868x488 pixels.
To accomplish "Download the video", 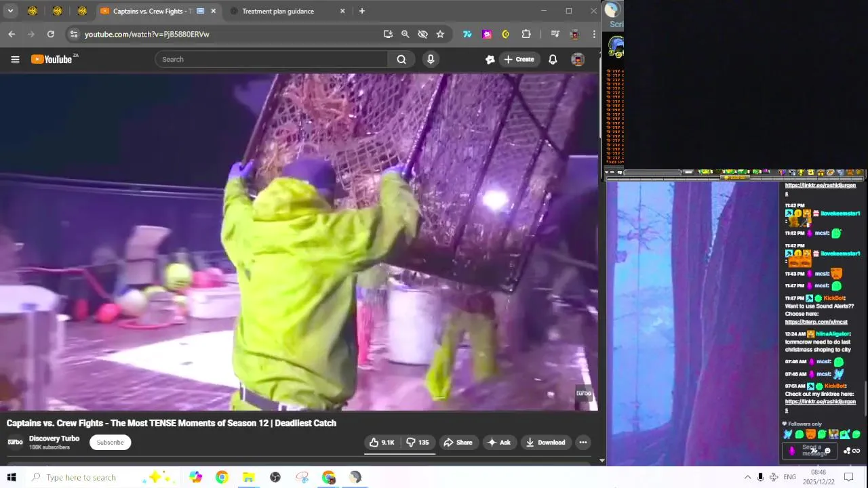I will (x=545, y=443).
